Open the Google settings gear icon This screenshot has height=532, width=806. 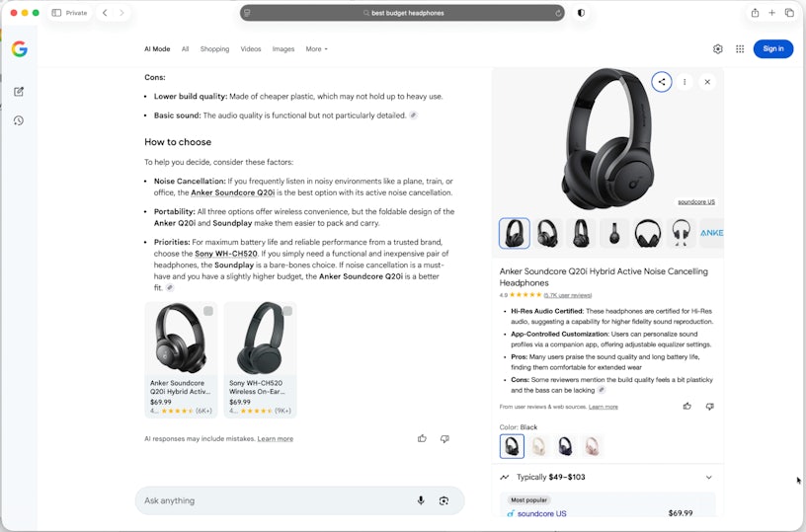pyautogui.click(x=717, y=48)
